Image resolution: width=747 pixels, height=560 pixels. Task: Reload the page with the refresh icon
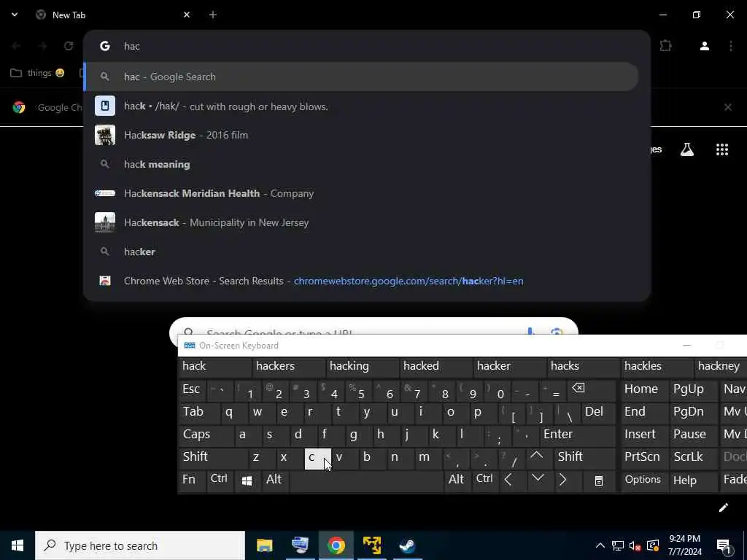tap(69, 46)
